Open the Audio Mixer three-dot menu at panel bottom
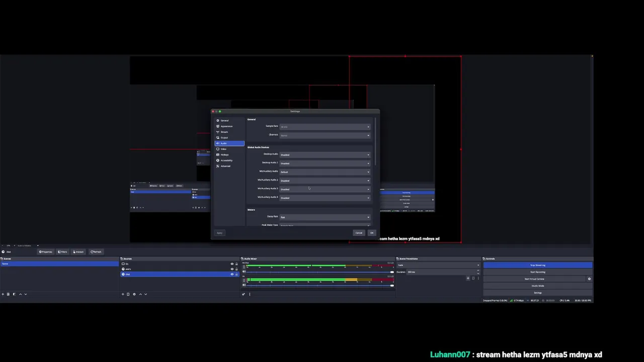This screenshot has width=644, height=362. (x=250, y=294)
